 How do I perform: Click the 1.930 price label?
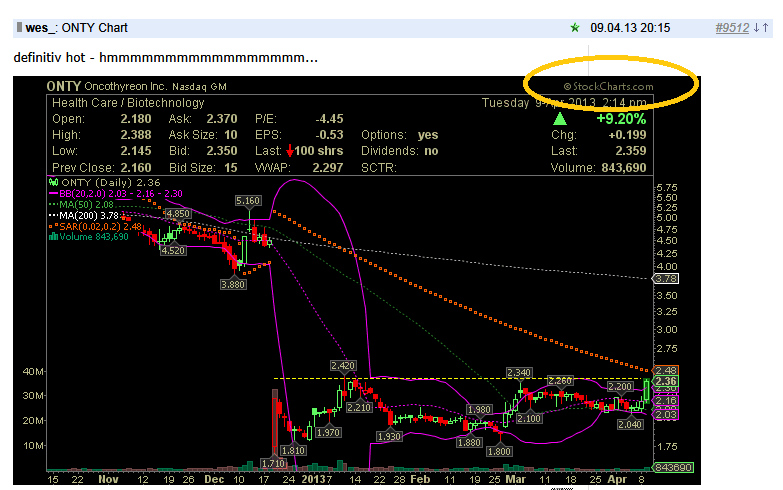pyautogui.click(x=389, y=437)
